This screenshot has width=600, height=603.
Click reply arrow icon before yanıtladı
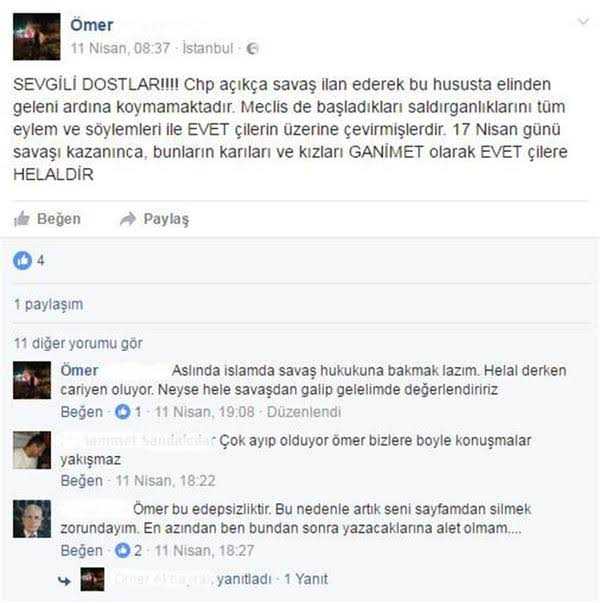(x=65, y=580)
